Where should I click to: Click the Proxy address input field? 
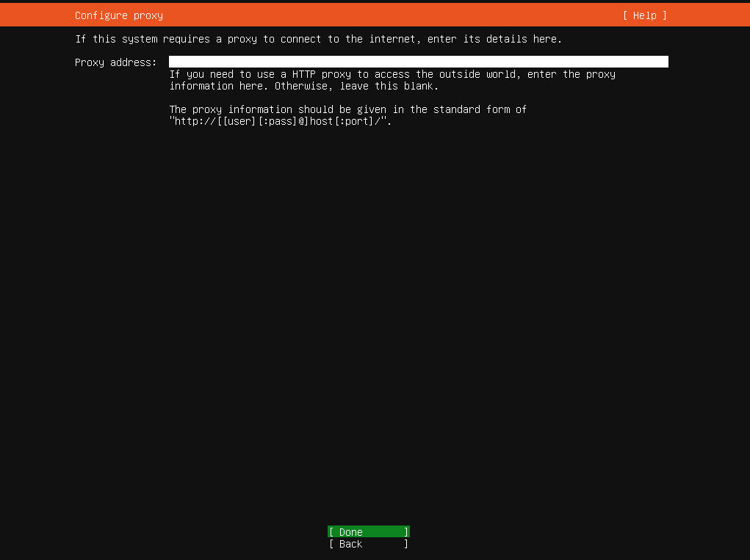pyautogui.click(x=418, y=62)
